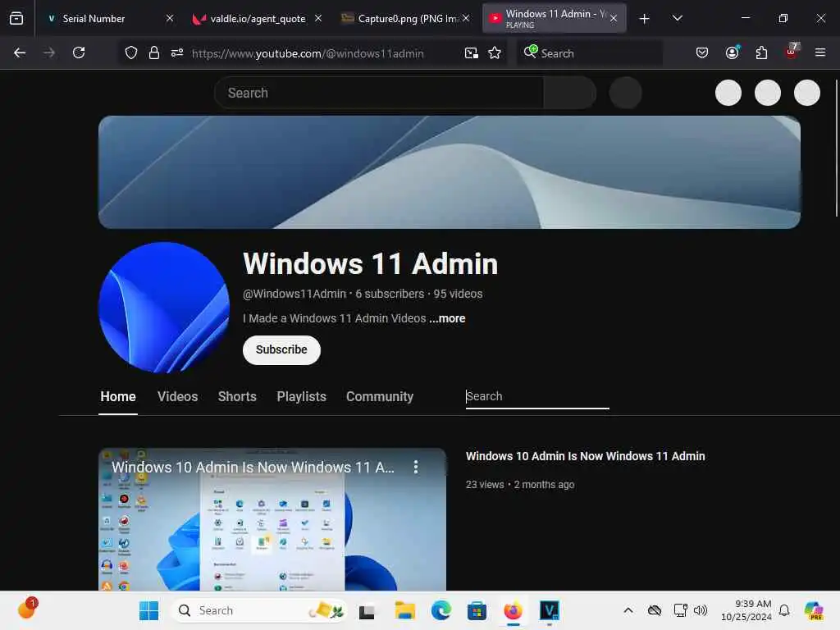This screenshot has width=840, height=630.
Task: Close the Capture0.png tab
Action: (x=466, y=18)
